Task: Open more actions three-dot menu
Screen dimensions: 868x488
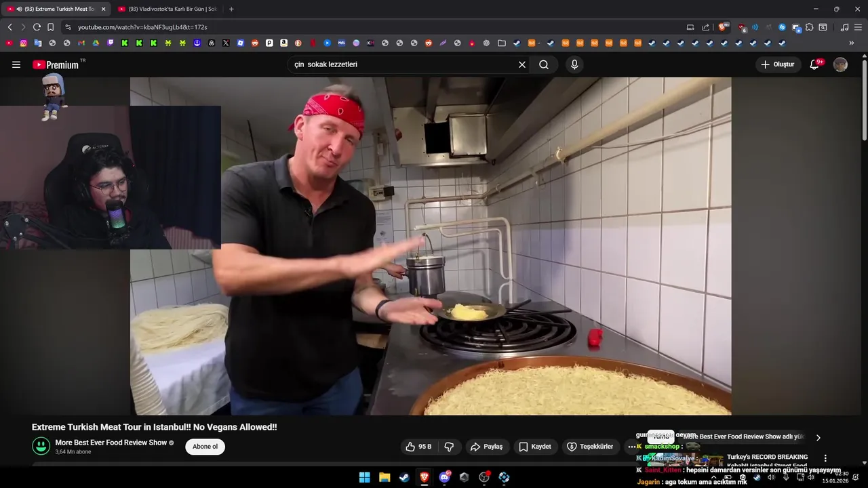Action: (x=631, y=447)
